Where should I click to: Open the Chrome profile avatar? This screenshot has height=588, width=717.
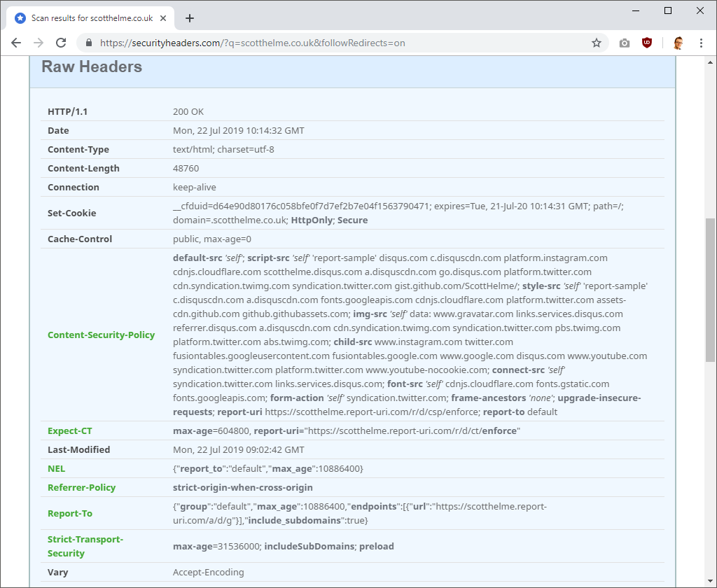coord(678,43)
